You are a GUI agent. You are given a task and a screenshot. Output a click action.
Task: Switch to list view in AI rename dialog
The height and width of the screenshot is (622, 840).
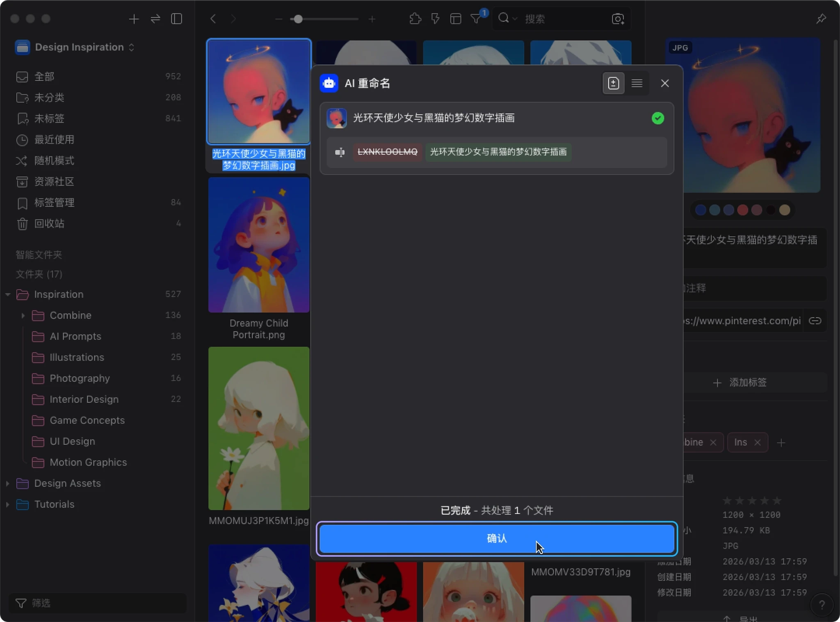coord(637,84)
